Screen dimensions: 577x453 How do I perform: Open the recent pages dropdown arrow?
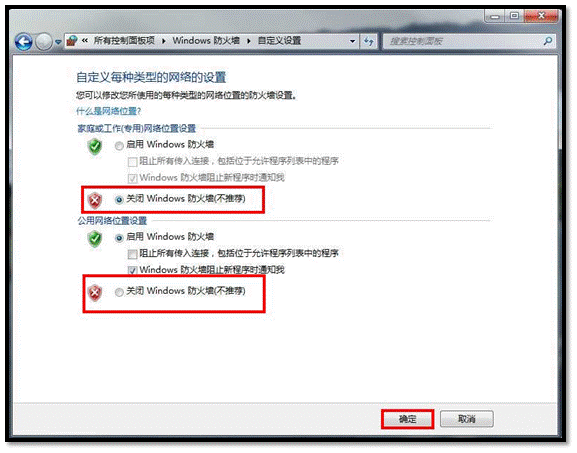(x=58, y=42)
